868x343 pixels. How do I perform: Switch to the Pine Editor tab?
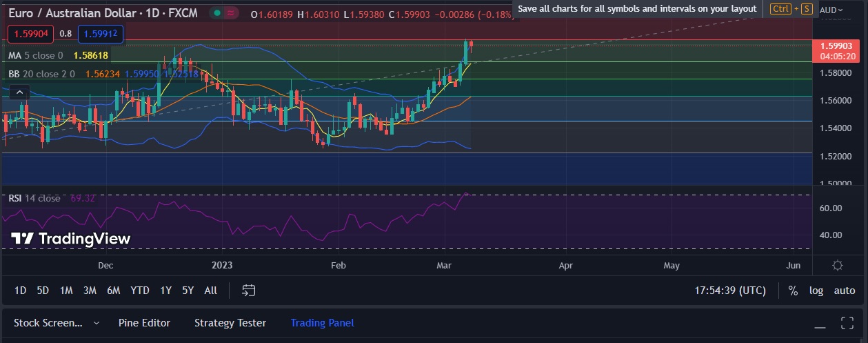coord(144,323)
